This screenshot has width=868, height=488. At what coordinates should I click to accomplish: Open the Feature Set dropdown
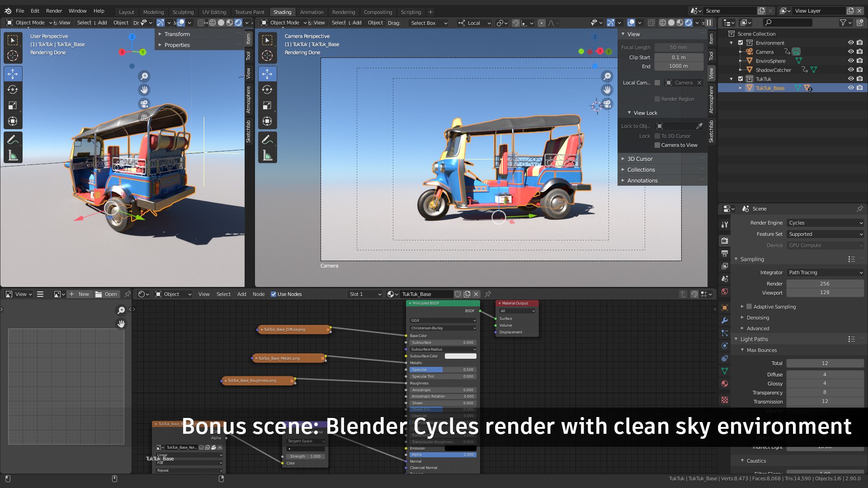(825, 234)
